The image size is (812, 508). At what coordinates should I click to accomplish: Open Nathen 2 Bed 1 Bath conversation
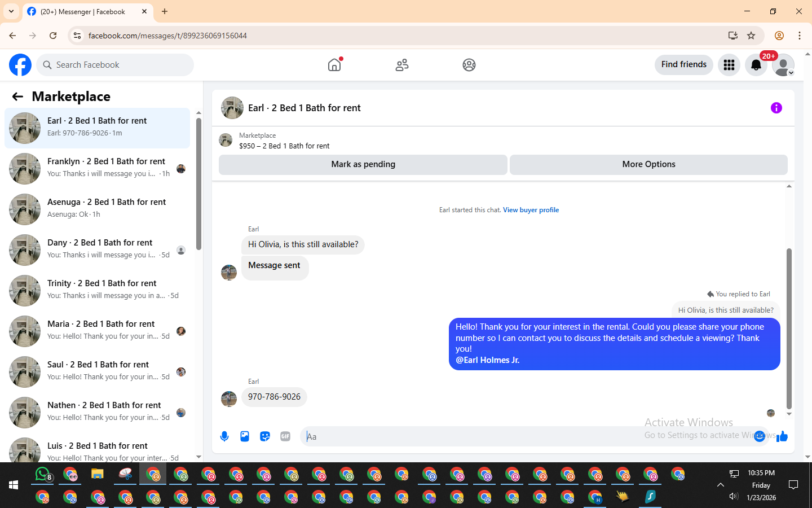(97, 413)
